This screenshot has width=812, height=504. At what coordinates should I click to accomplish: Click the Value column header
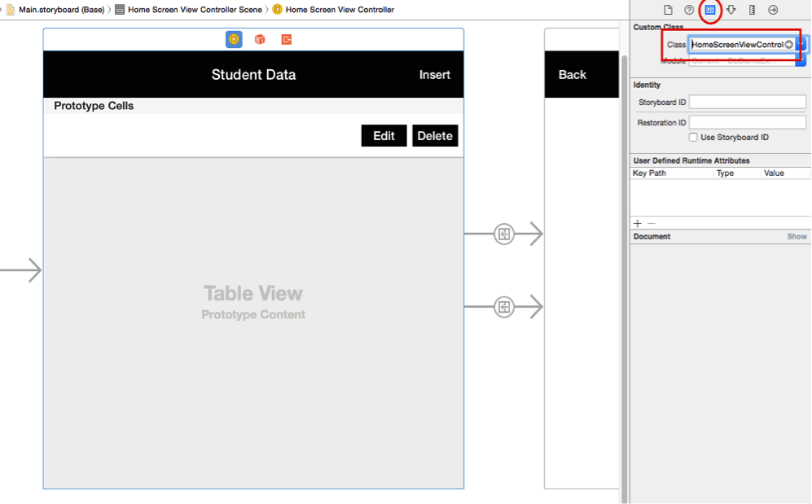pos(774,173)
